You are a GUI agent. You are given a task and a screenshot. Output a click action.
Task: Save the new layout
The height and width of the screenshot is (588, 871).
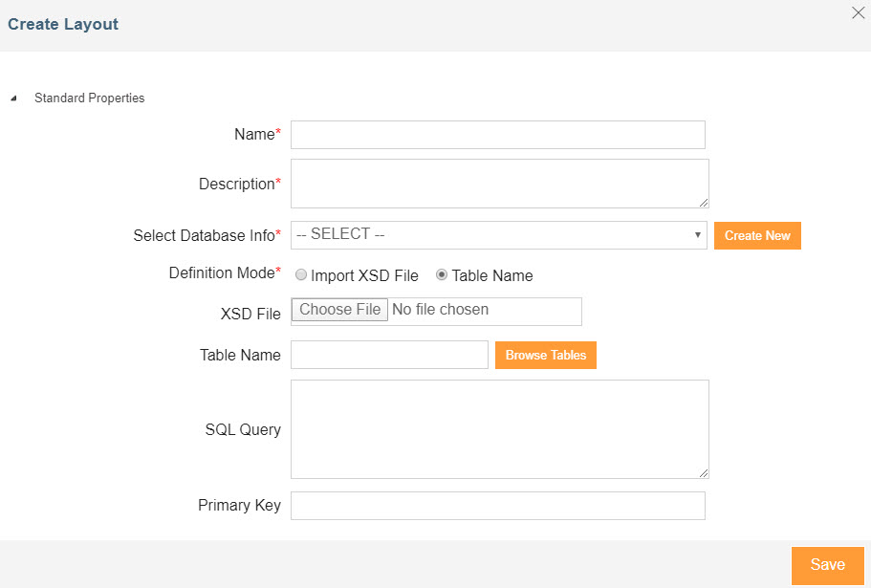point(827,565)
